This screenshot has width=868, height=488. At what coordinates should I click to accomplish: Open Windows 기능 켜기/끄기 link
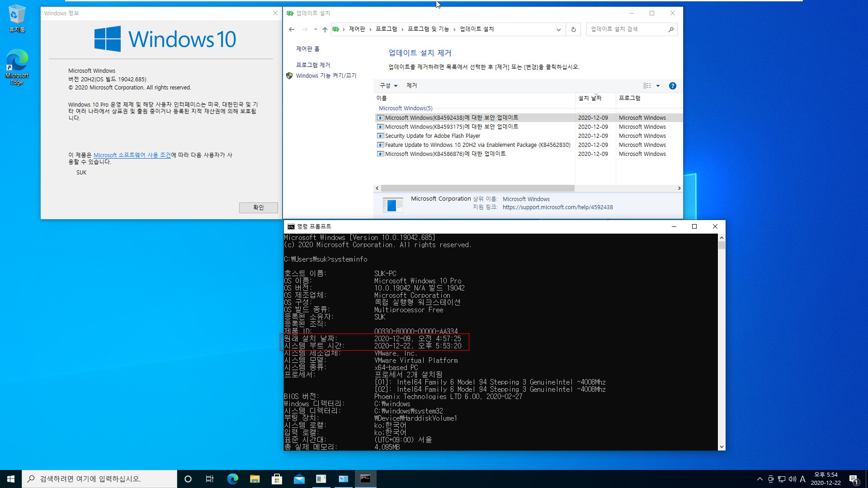(326, 76)
